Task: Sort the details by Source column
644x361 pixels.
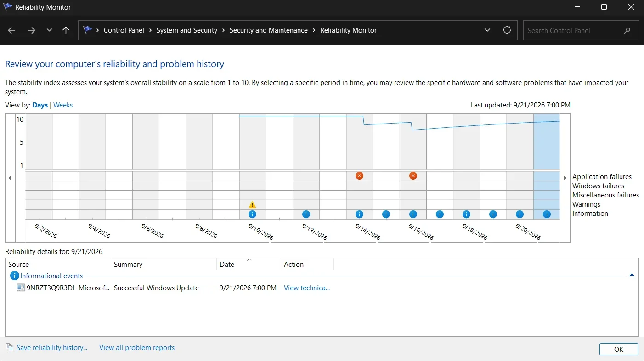Action: click(x=58, y=265)
